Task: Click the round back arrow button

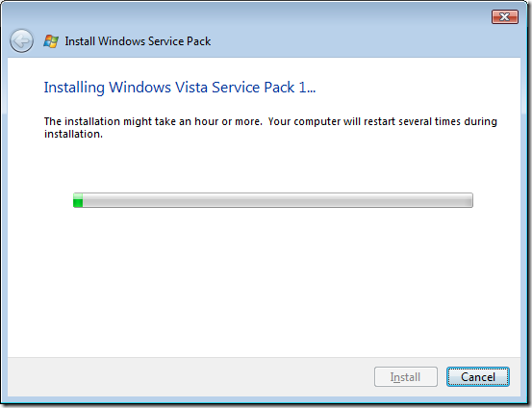Action: tap(21, 41)
